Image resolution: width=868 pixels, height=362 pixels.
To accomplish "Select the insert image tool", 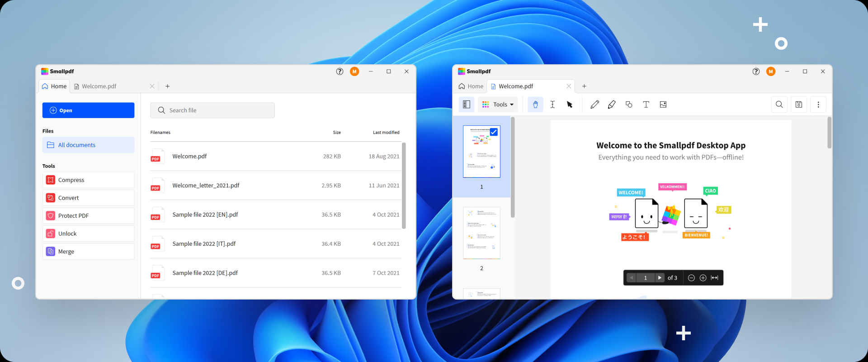I will 663,105.
